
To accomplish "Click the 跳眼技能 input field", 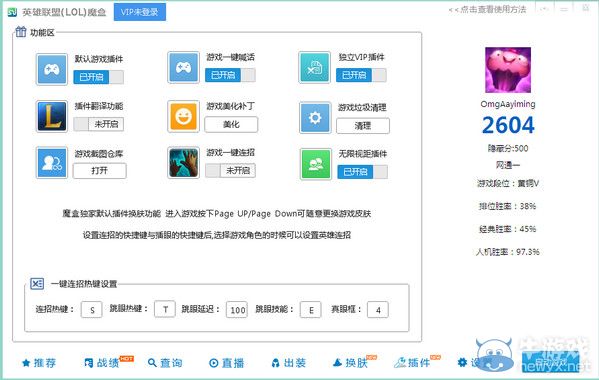I will pos(311,310).
